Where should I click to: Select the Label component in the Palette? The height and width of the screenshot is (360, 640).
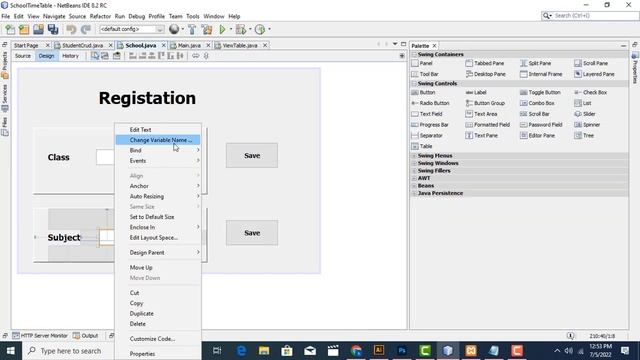(476, 93)
